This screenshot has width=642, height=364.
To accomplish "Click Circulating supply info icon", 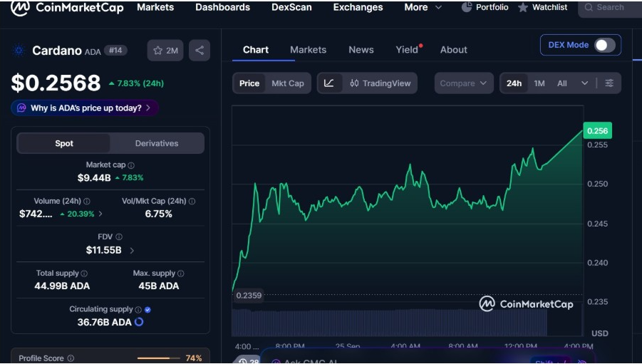I will click(138, 310).
